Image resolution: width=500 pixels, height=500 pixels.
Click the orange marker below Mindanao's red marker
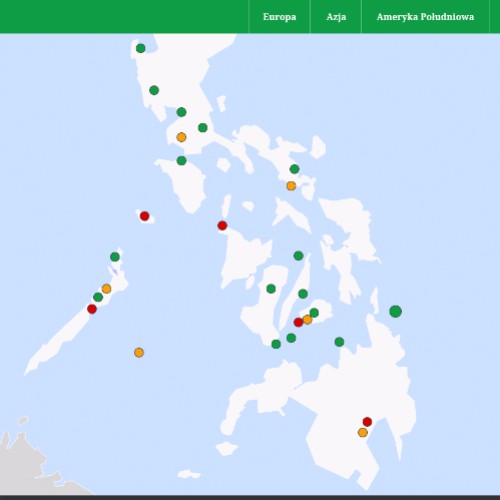click(x=363, y=433)
